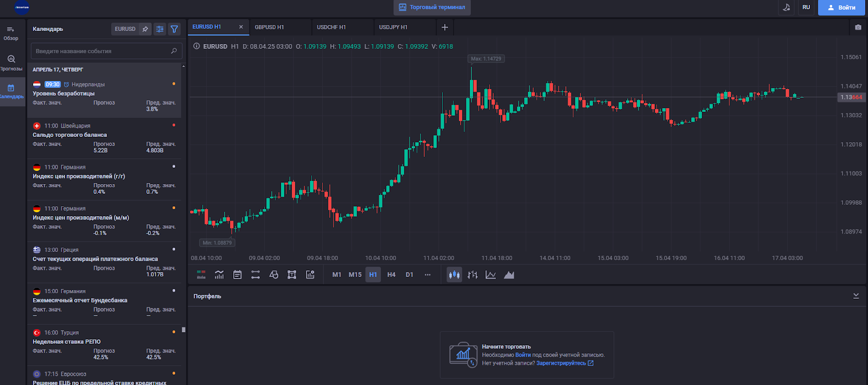Click the EURUSD symbol label in calendar header

125,29
